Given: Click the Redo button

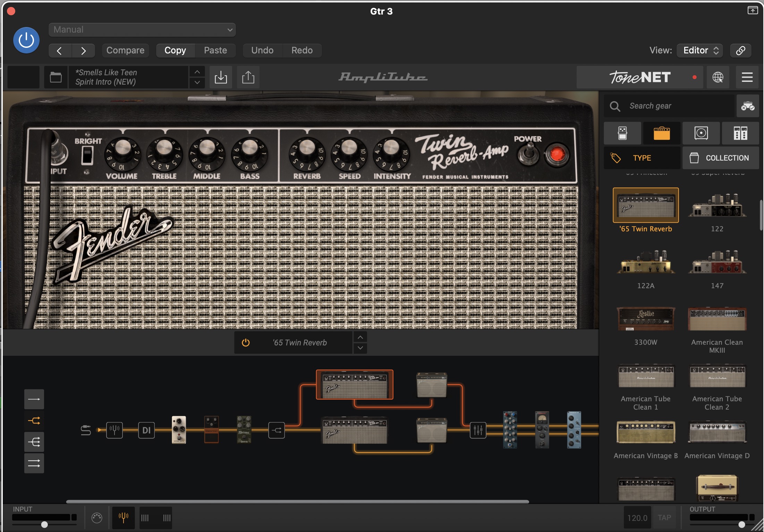Looking at the screenshot, I should click(x=302, y=51).
